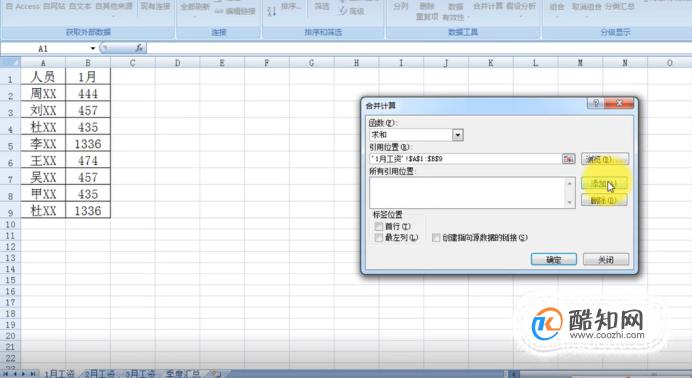Switch to the 2月工资 sheet tab
Viewport: 692px width, 378px height.
pos(99,374)
